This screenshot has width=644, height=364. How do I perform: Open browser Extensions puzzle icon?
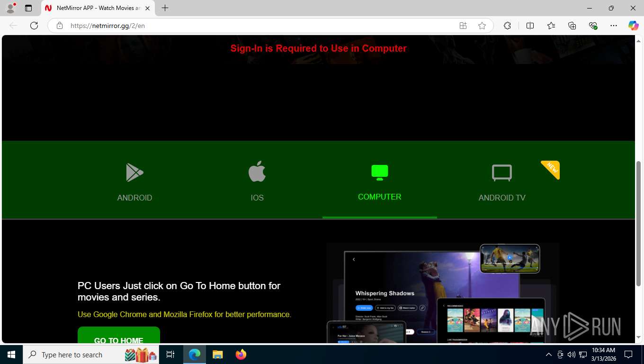point(507,26)
